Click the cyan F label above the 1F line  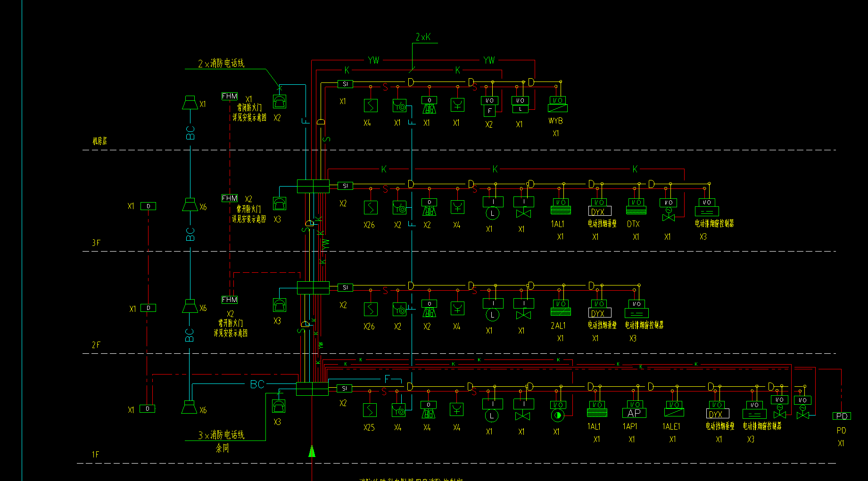tap(387, 379)
